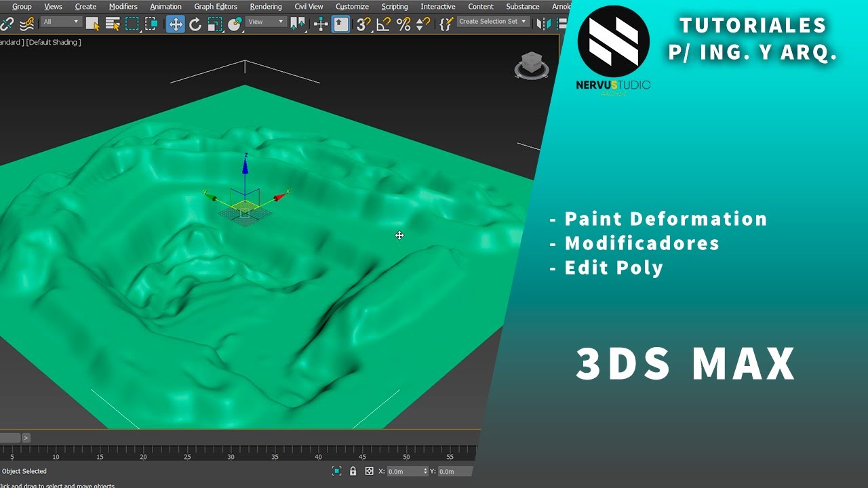Open the Customize menu
This screenshot has width=868, height=488.
point(352,7)
